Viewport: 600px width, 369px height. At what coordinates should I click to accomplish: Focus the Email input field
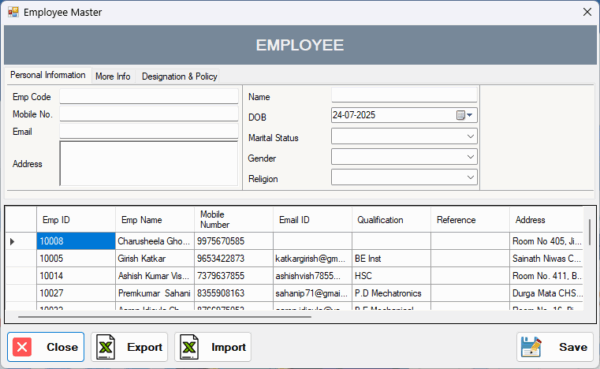[x=149, y=131]
